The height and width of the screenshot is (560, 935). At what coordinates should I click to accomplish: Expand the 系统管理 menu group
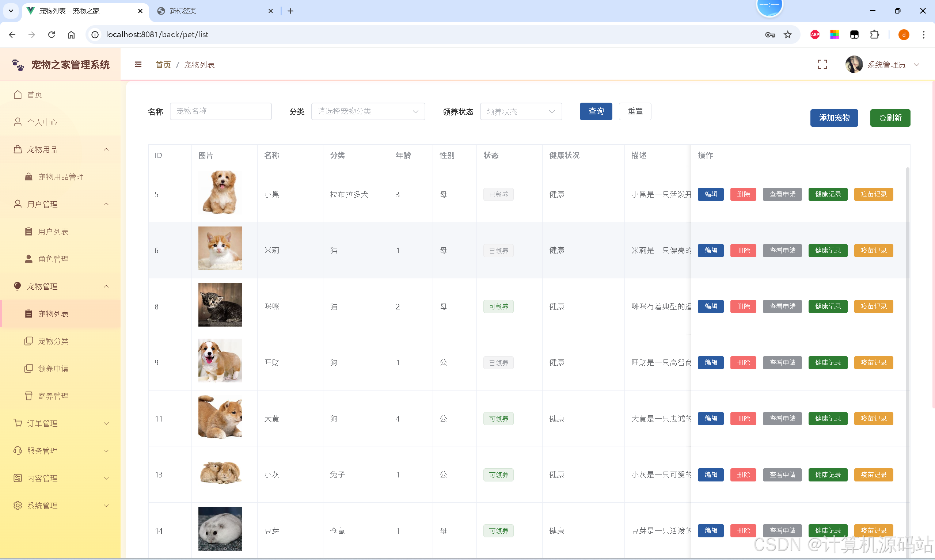(60, 506)
